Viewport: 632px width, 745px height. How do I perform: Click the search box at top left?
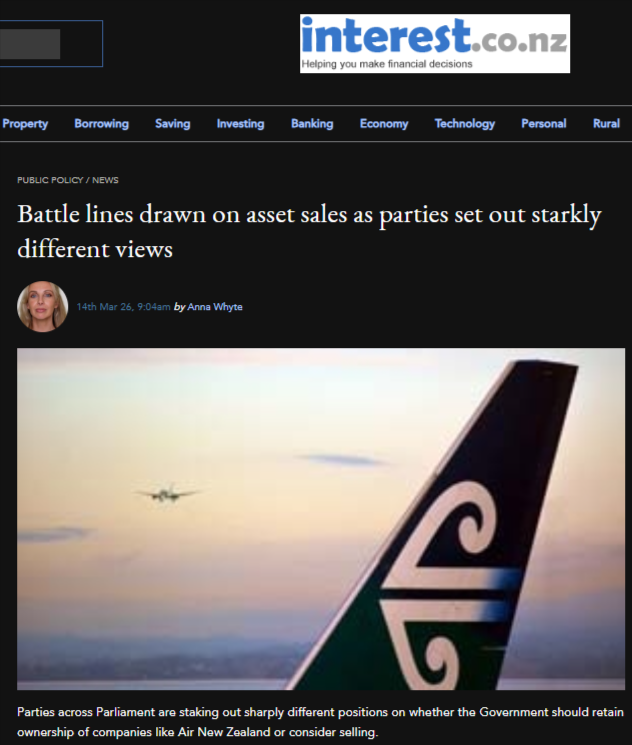tap(51, 44)
